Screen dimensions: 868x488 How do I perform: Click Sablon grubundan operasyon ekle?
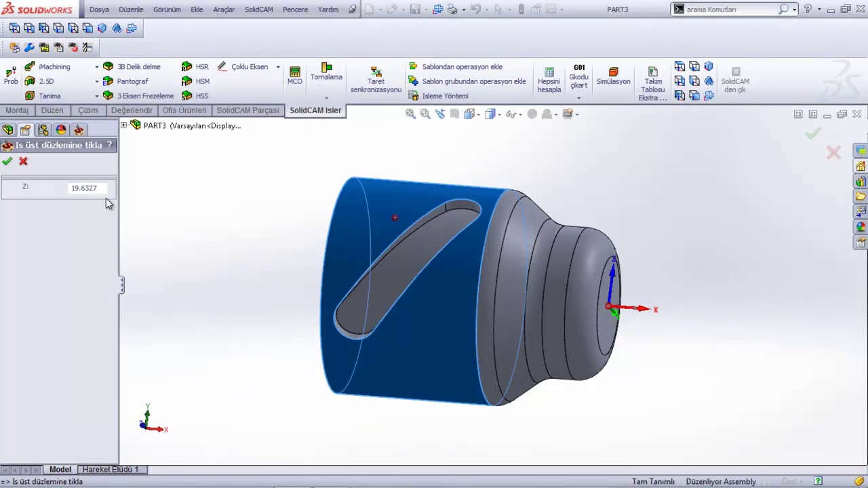pyautogui.click(x=467, y=81)
